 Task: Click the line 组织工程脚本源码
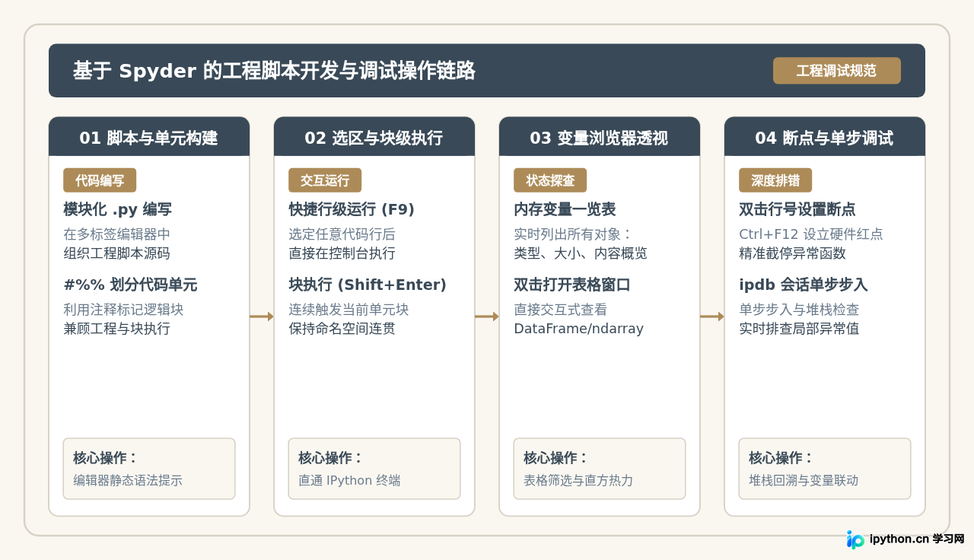[x=117, y=253]
